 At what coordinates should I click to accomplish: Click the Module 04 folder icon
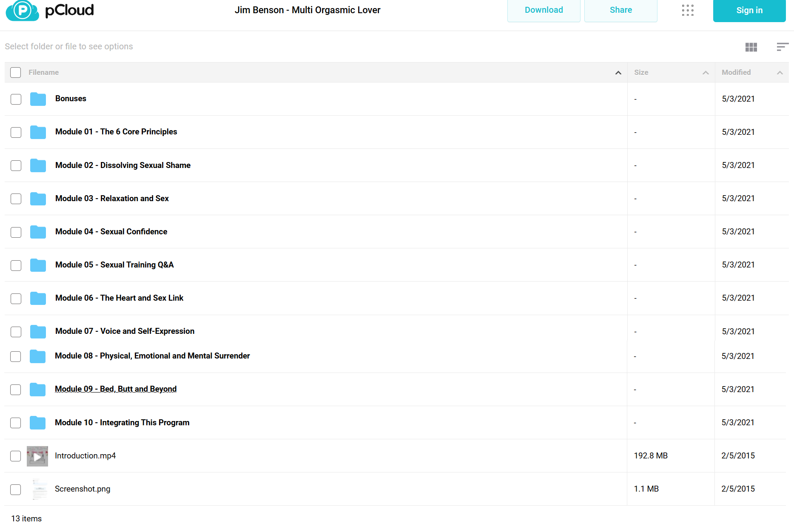38,232
